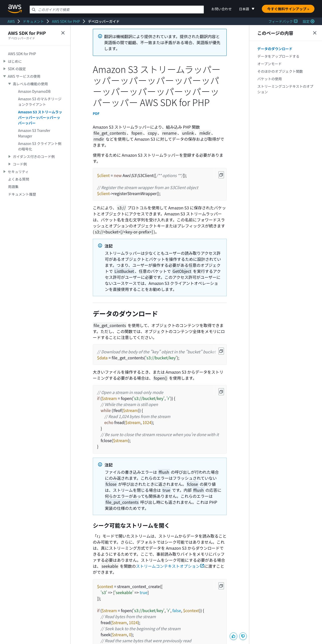Viewport: 322px width, 644px height.
Task: Copy the stream_context_create code block
Action: (x=221, y=586)
